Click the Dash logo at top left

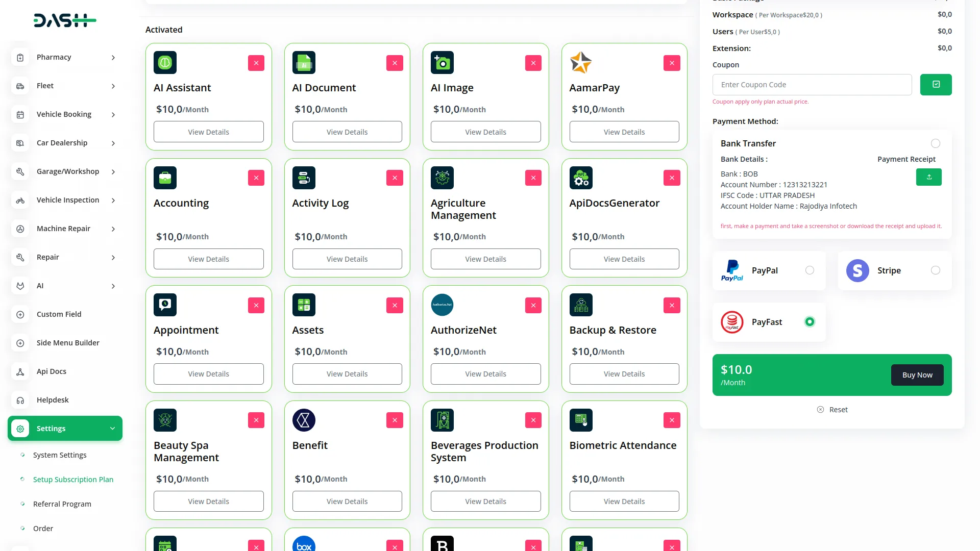65,20
